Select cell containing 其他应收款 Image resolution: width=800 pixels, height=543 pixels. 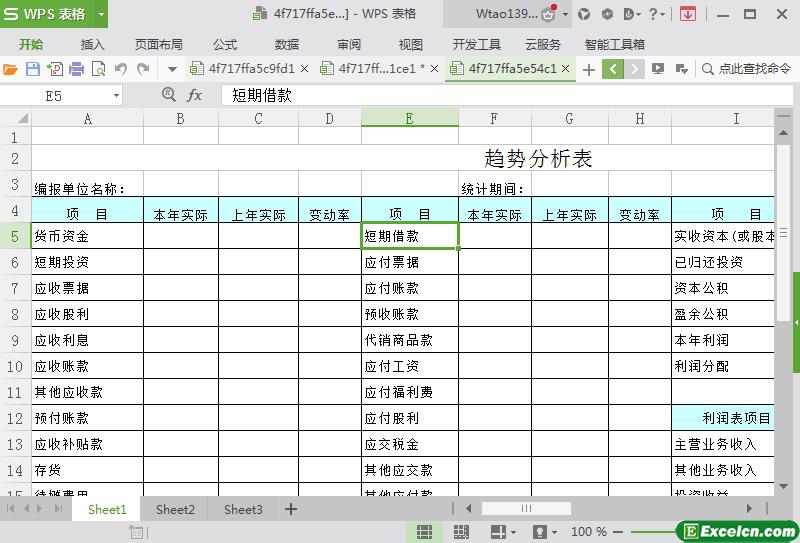pos(87,392)
